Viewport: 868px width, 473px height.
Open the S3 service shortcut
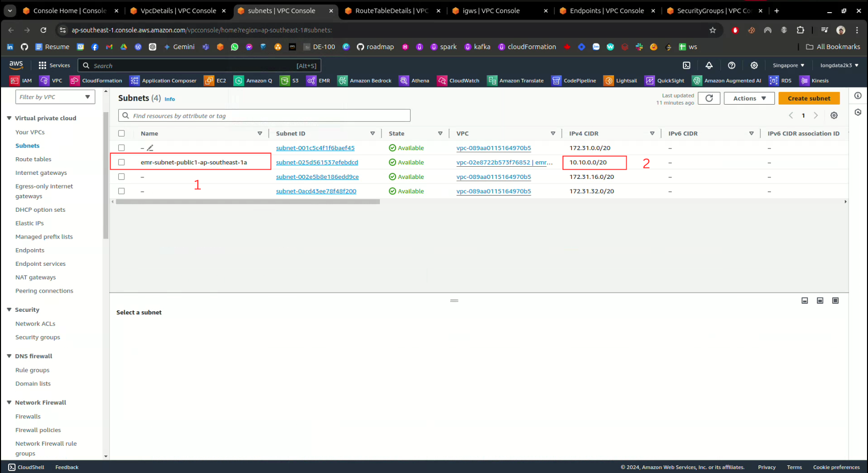click(290, 81)
